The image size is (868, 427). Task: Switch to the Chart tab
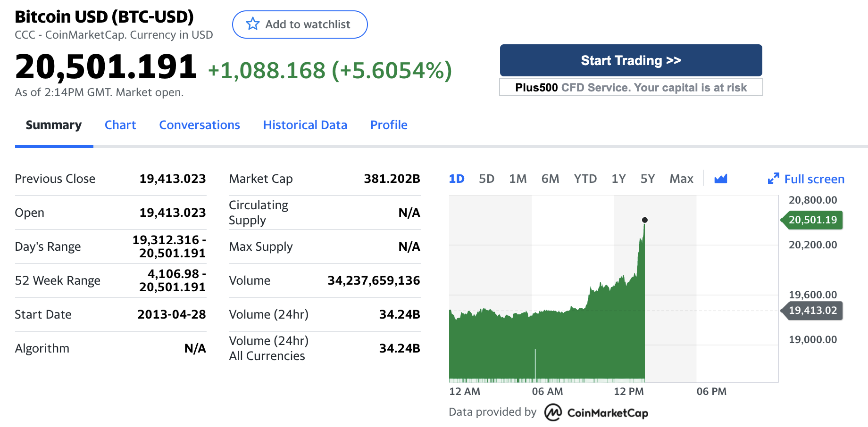120,125
